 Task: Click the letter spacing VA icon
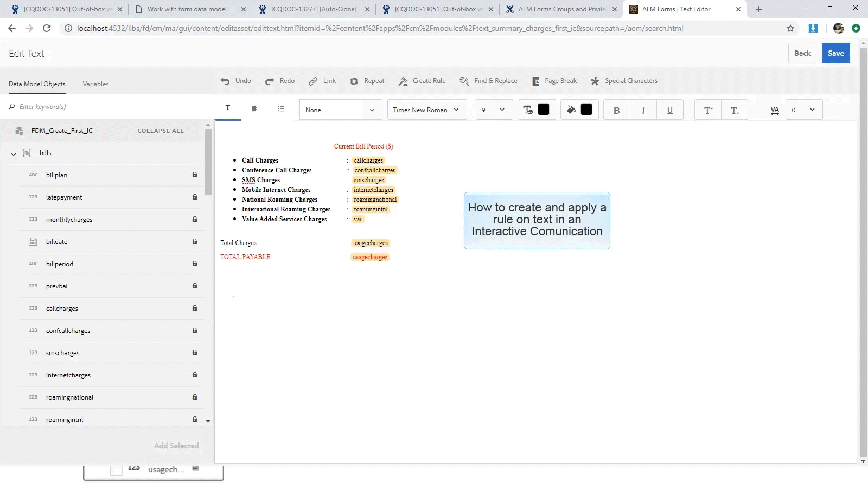(x=775, y=110)
